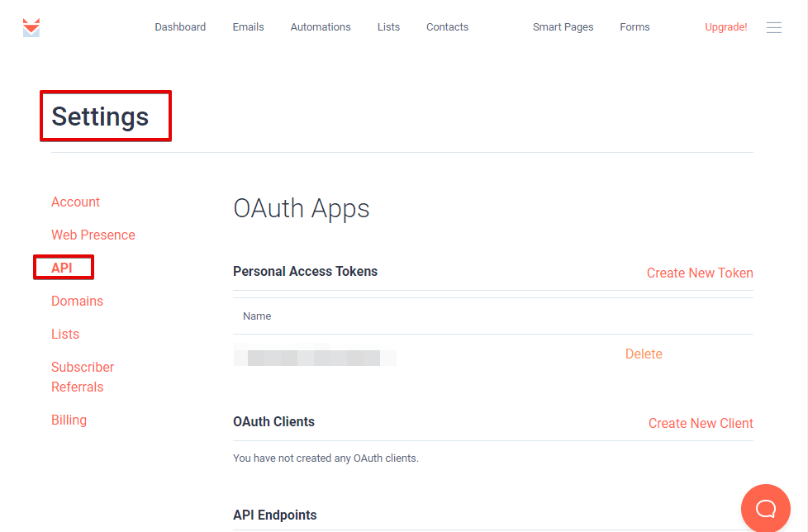The image size is (808, 532).
Task: Open Domains settings
Action: tap(77, 301)
